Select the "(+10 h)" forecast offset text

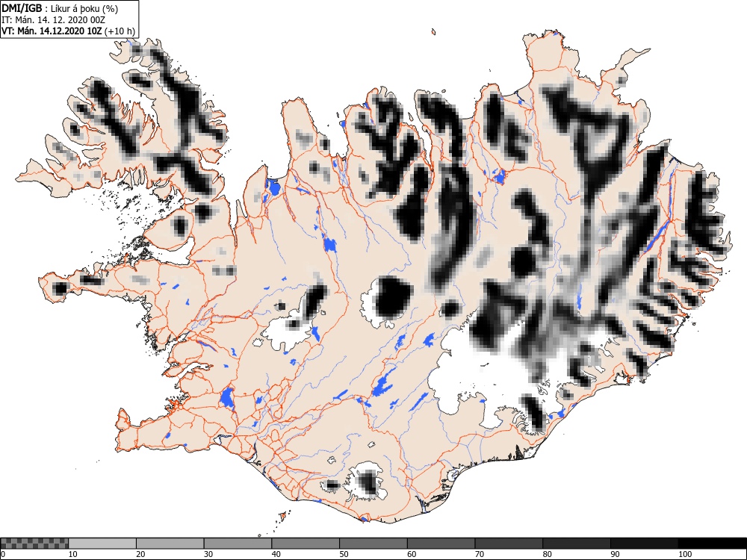(x=120, y=31)
